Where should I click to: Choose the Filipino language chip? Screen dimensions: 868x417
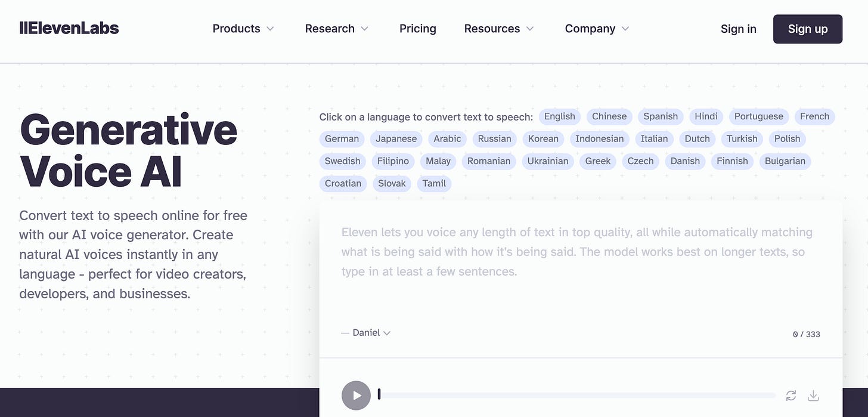(x=393, y=161)
